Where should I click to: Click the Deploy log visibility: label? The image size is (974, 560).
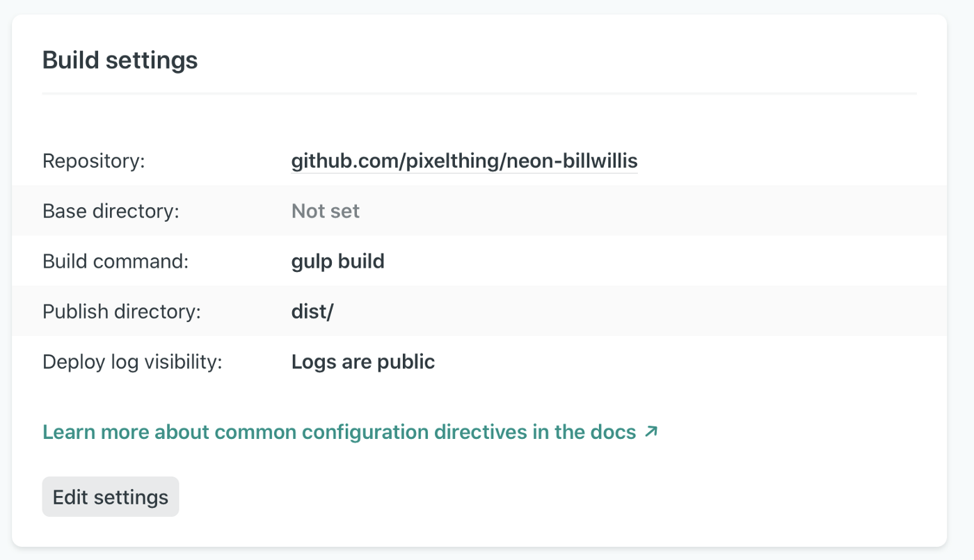(x=132, y=362)
